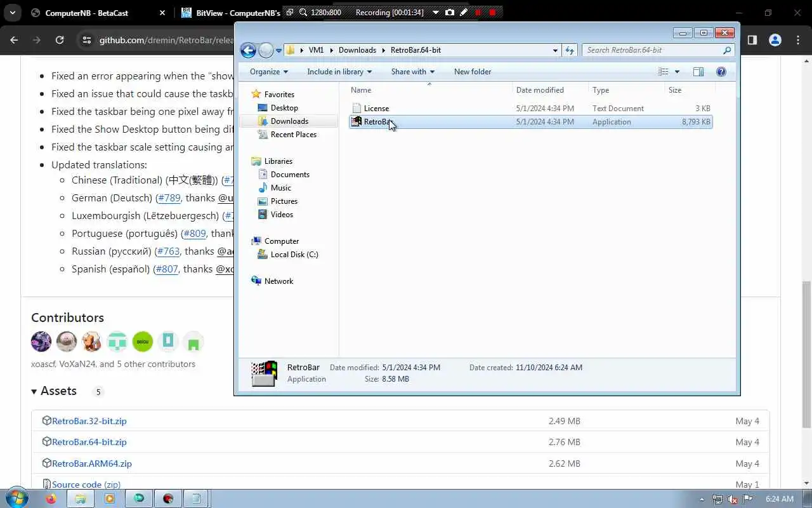This screenshot has width=812, height=508.
Task: Open the Share with menu
Action: click(x=412, y=72)
